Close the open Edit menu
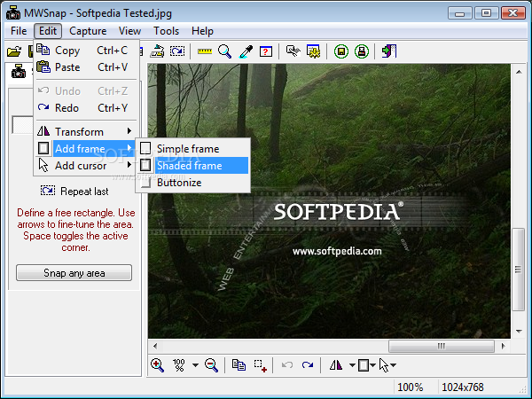This screenshot has height=399, width=532. (48, 31)
